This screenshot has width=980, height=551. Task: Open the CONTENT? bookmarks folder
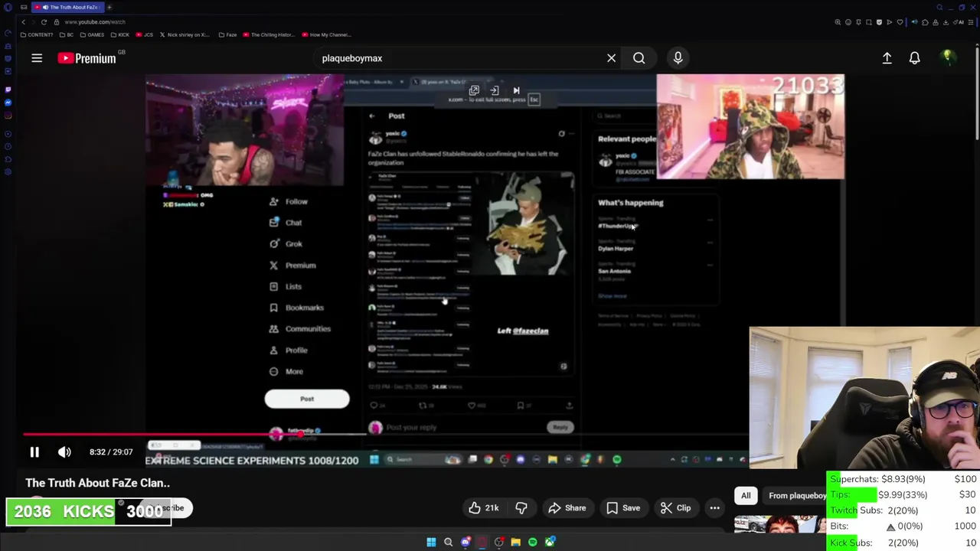(x=37, y=34)
